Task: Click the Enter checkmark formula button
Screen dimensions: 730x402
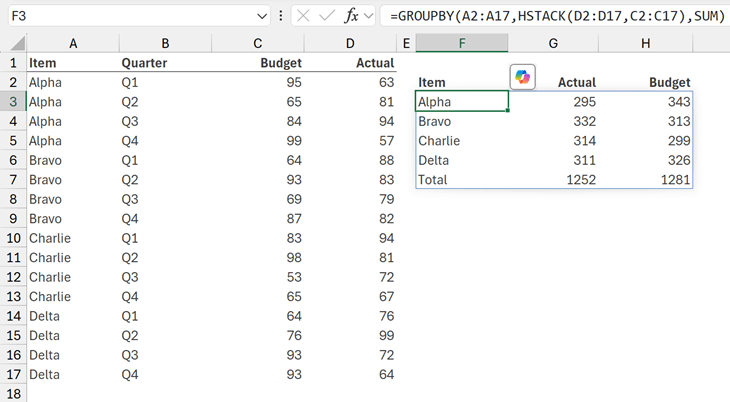Action: pos(327,16)
